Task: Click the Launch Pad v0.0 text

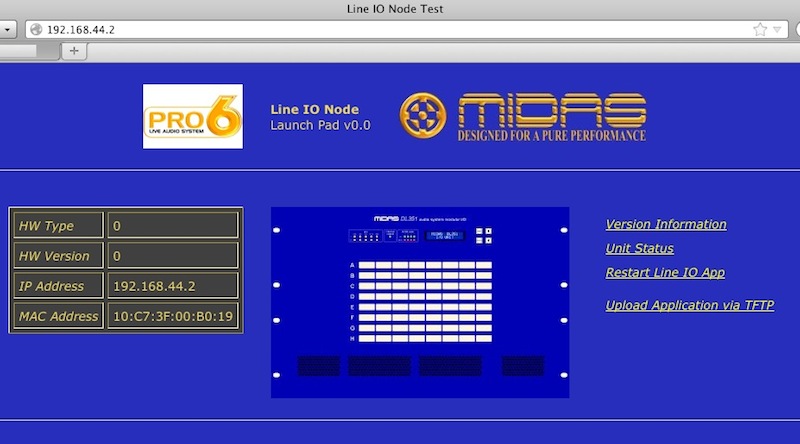Action: tap(320, 125)
